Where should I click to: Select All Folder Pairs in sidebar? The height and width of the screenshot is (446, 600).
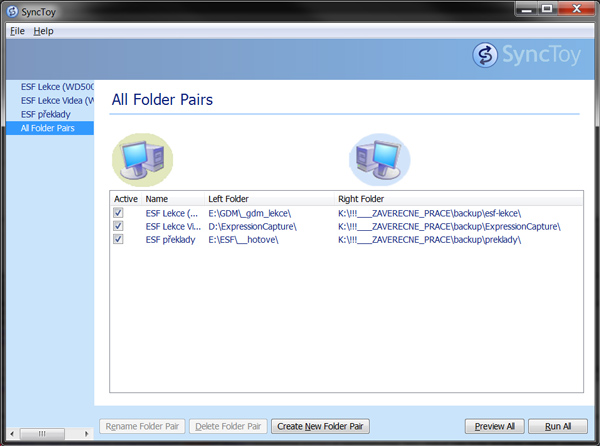48,128
